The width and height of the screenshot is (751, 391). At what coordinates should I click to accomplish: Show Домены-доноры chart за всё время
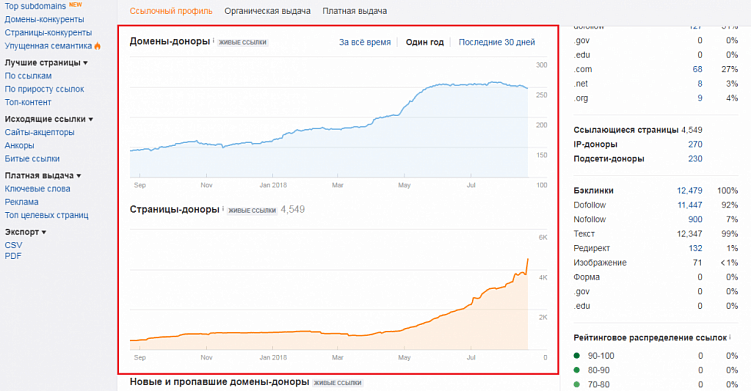tap(365, 42)
